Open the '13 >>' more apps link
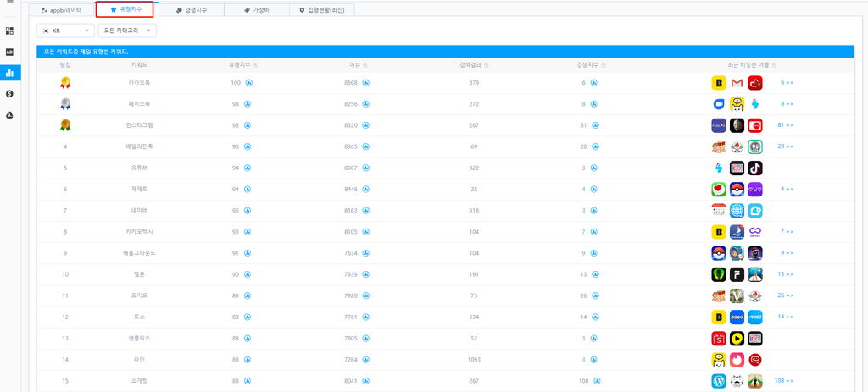 pos(786,274)
